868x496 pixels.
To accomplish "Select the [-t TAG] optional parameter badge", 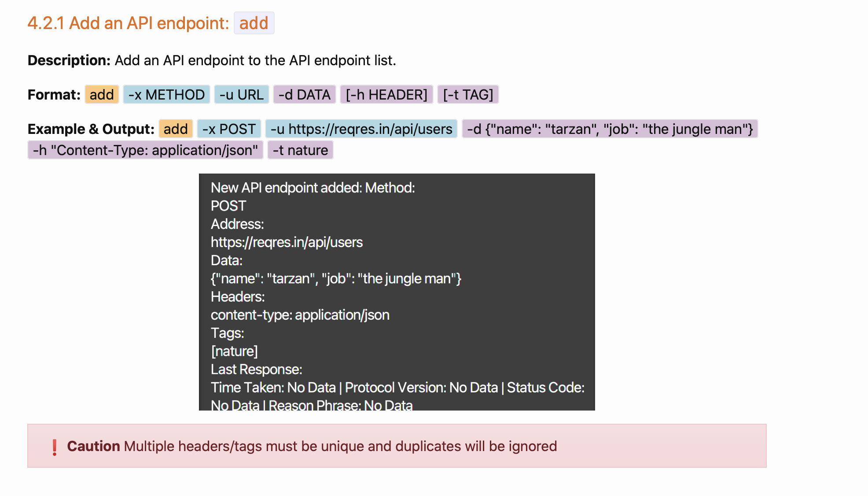I will (468, 94).
